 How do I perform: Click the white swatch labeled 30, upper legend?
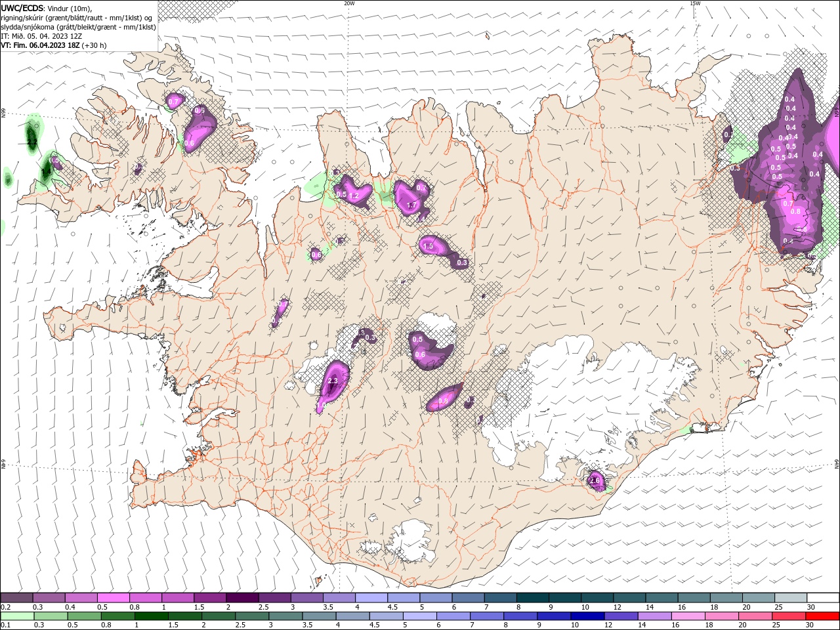tap(822, 598)
